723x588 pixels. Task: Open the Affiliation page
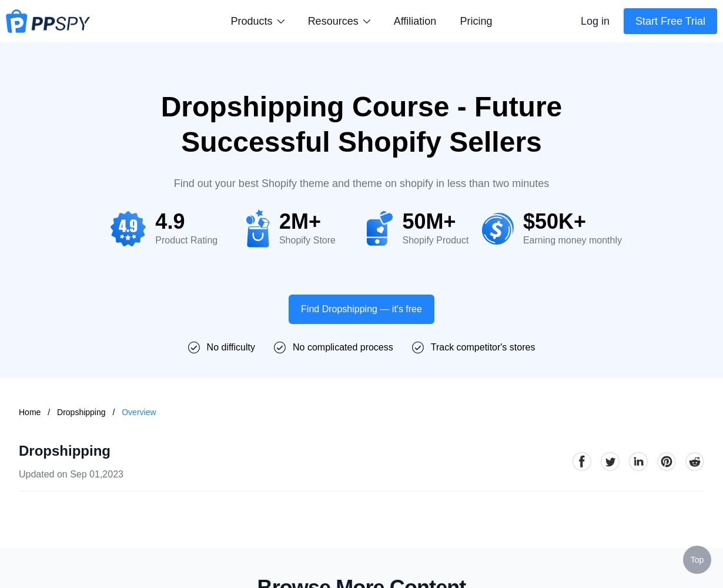pyautogui.click(x=415, y=21)
